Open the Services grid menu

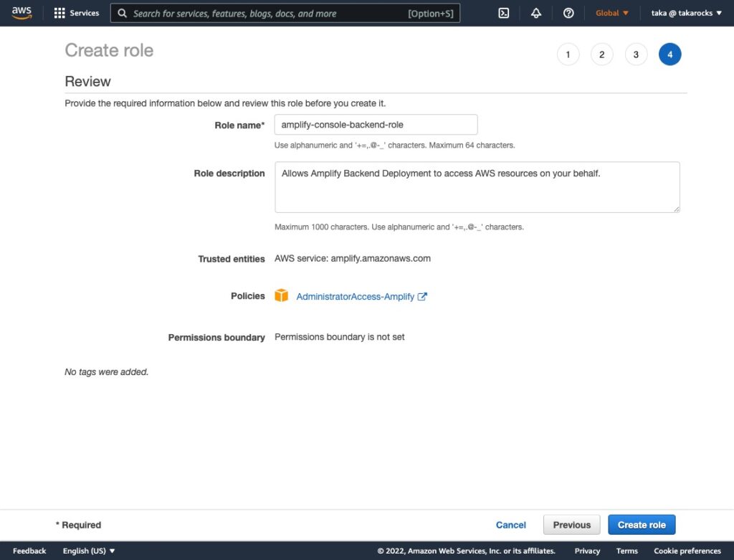tap(76, 13)
